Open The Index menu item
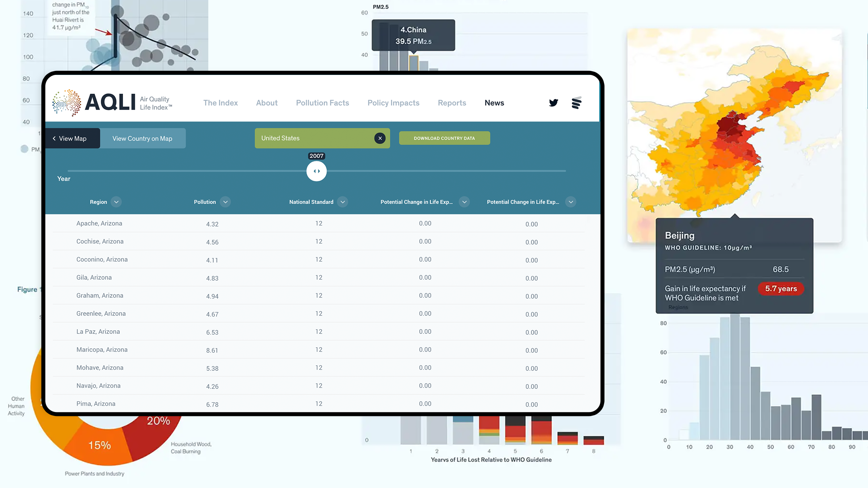The image size is (868, 488). (221, 103)
